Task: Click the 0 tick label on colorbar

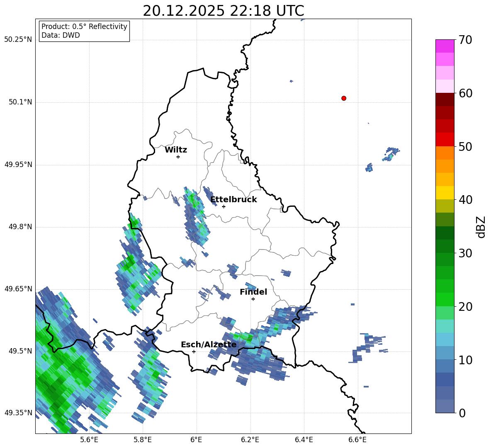Action: (462, 413)
